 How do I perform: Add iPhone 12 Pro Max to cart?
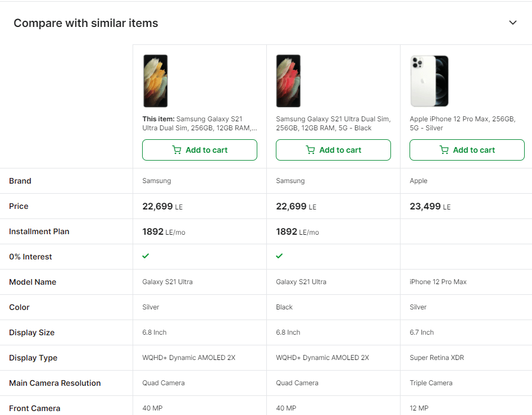tap(467, 150)
